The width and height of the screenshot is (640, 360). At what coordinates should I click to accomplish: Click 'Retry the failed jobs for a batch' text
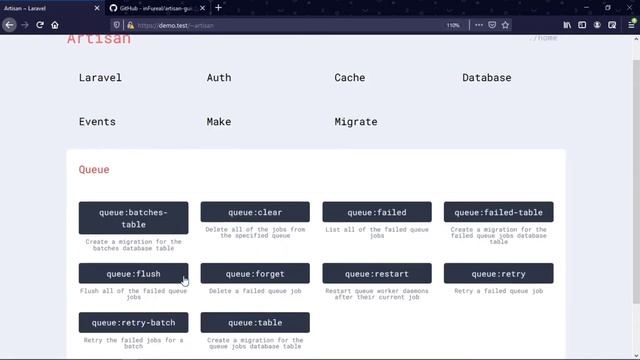pos(133,343)
